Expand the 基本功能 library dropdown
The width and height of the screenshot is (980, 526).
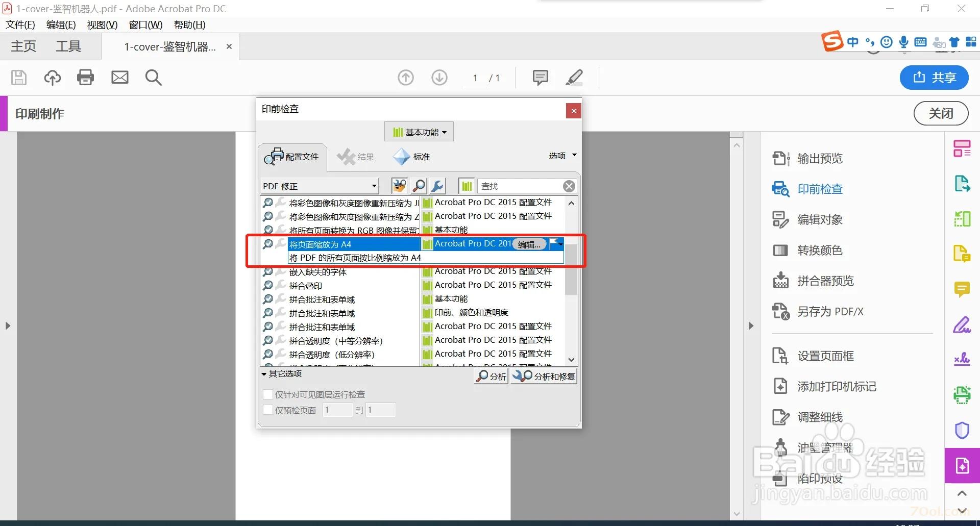coord(419,132)
